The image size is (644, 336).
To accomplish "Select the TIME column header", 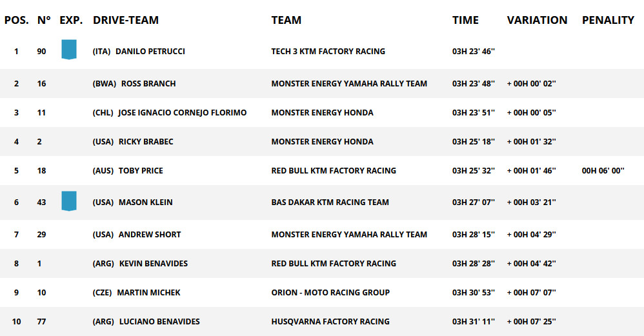I will pos(465,20).
